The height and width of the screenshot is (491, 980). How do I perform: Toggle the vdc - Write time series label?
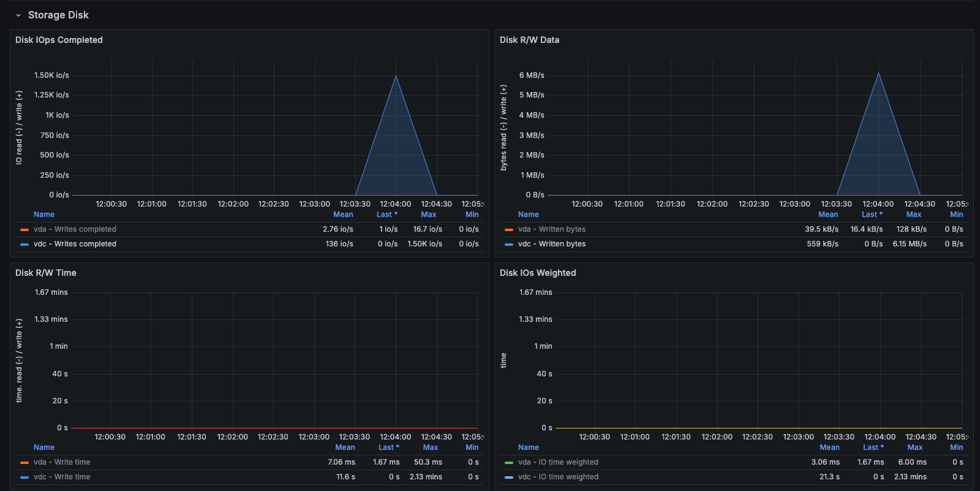click(62, 477)
